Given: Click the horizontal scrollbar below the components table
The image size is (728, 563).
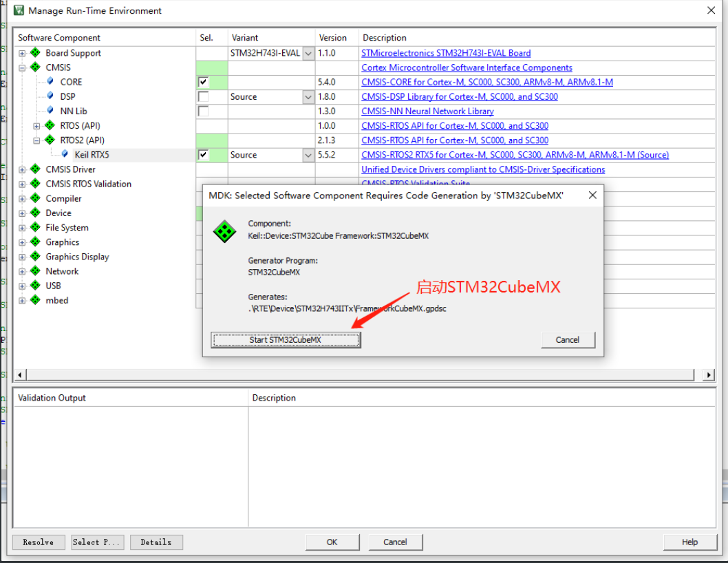Looking at the screenshot, I should [344, 374].
